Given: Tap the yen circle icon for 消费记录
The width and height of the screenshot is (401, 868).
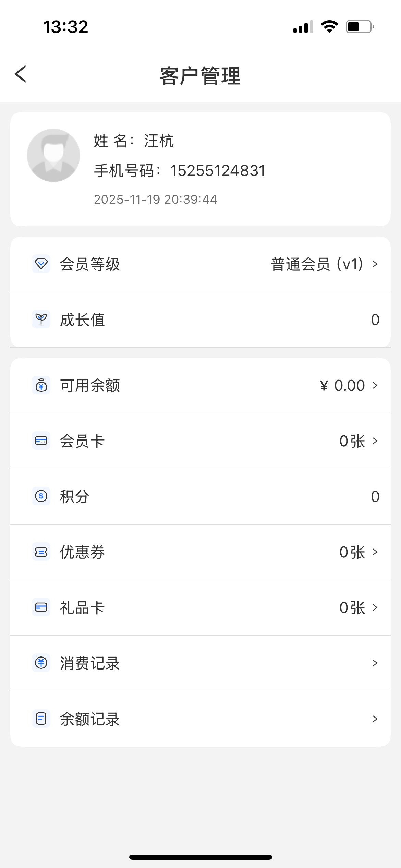Looking at the screenshot, I should 41,663.
